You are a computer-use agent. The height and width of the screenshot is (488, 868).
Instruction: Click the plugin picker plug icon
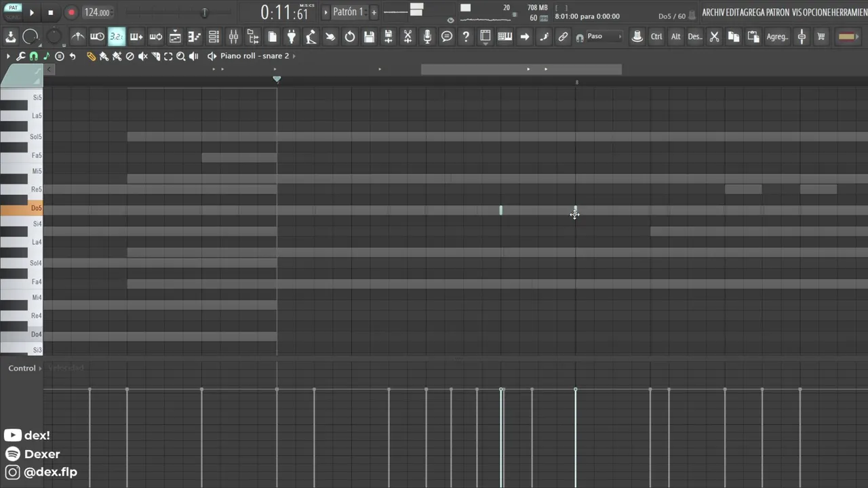point(292,37)
